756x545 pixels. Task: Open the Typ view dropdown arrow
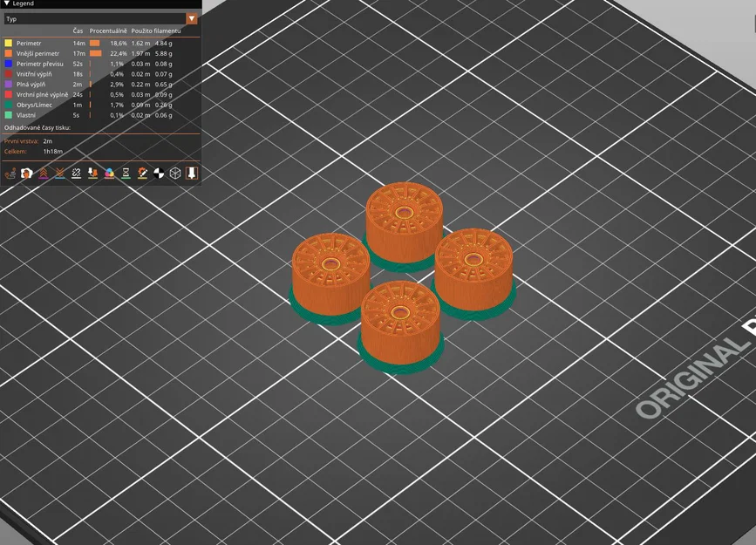pyautogui.click(x=192, y=19)
